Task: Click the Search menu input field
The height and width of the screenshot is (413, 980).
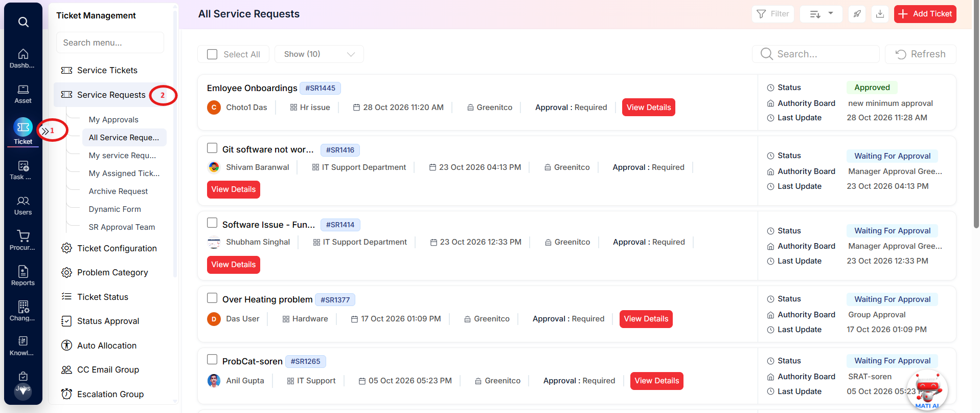Action: (110, 42)
